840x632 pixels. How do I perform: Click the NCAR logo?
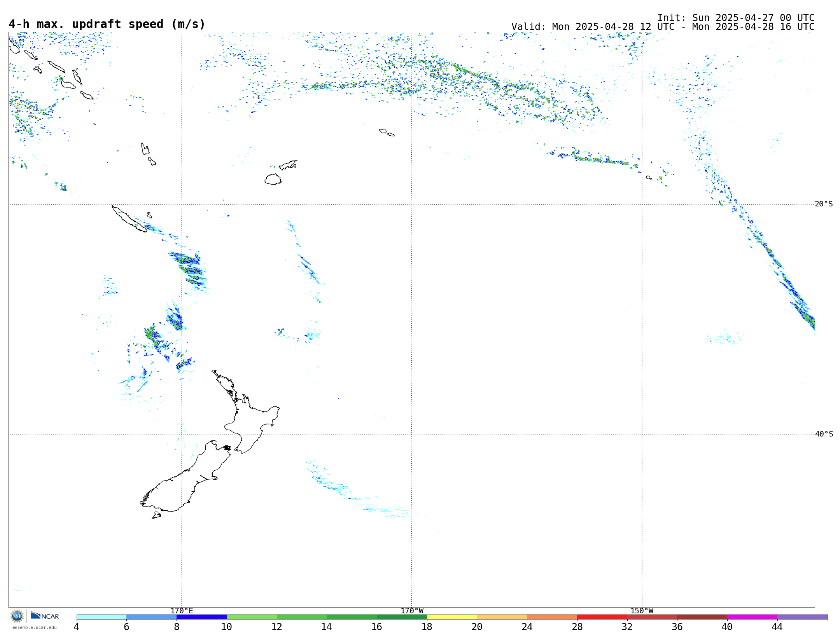[x=45, y=616]
